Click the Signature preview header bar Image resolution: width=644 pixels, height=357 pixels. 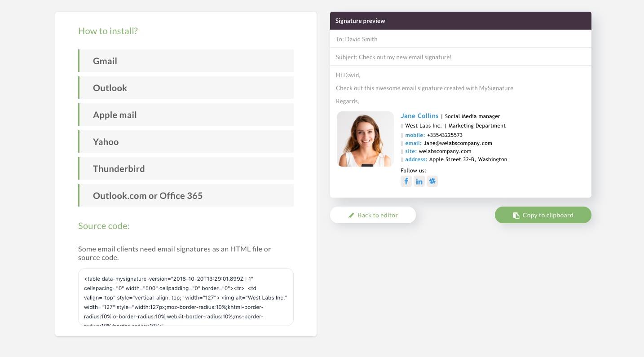pyautogui.click(x=460, y=21)
